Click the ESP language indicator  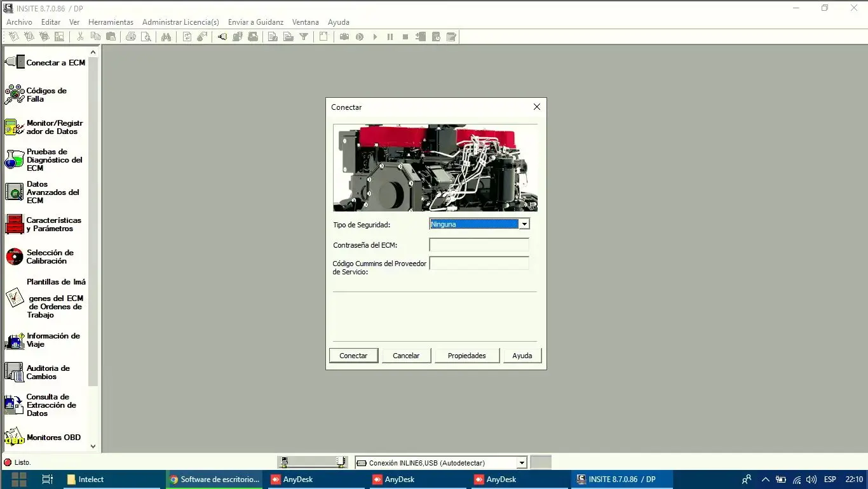point(830,479)
